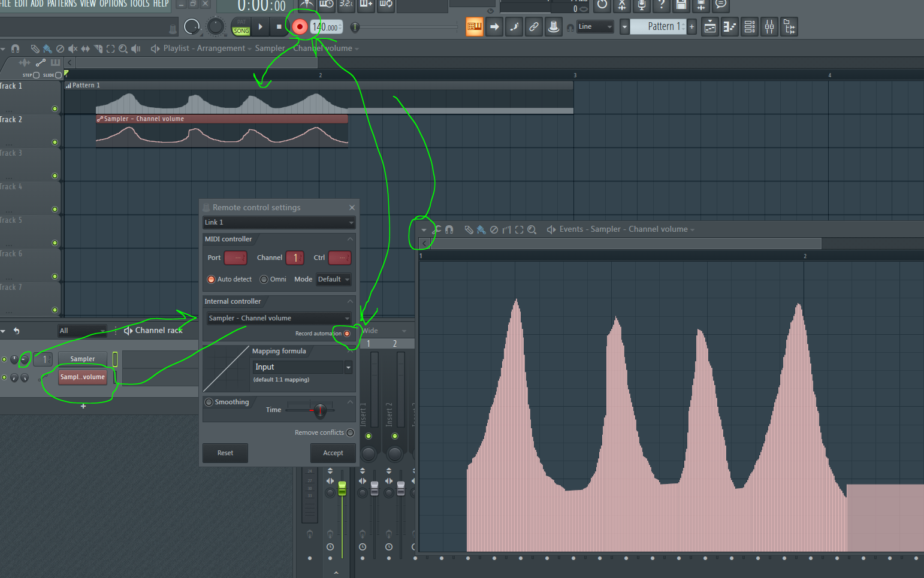The height and width of the screenshot is (578, 924).
Task: Adjust the green Master mixer fader
Action: click(x=342, y=488)
